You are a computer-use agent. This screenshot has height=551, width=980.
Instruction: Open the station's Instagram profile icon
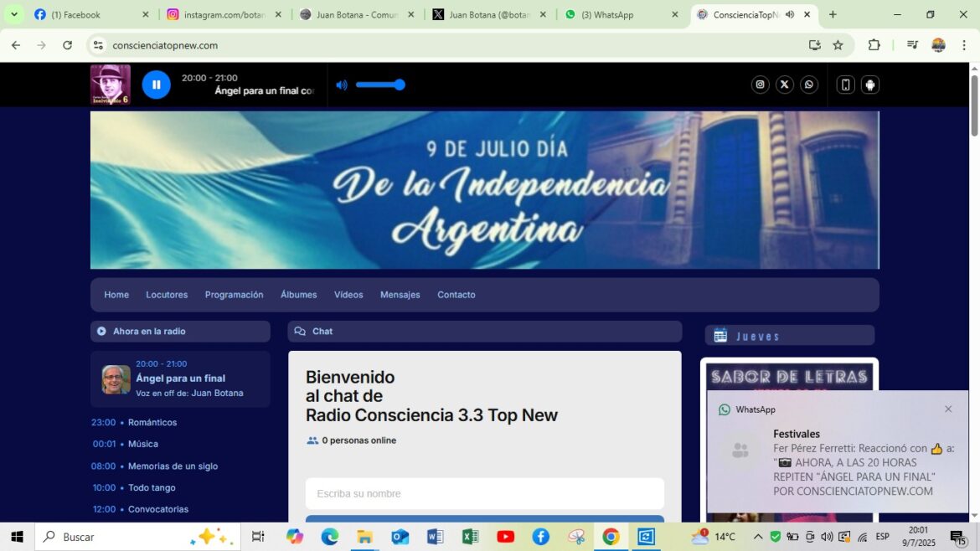[760, 85]
